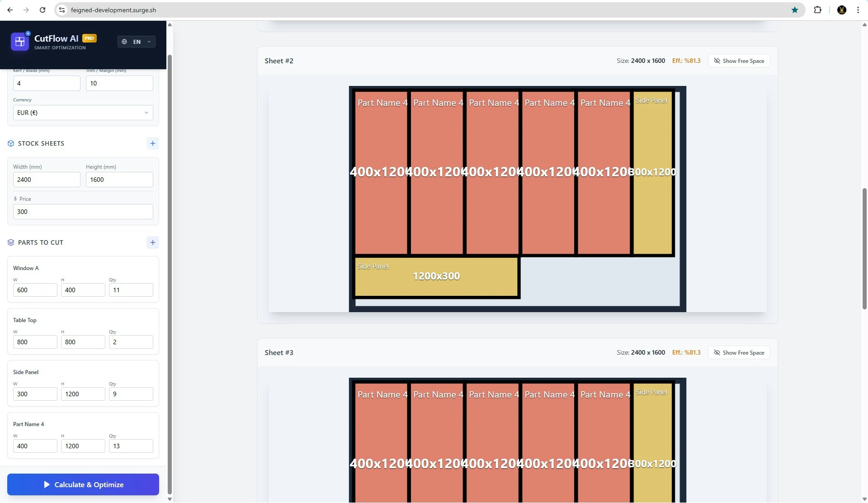Viewport: 868px width, 503px height.
Task: Open the Currency dropdown showing EUR
Action: pyautogui.click(x=83, y=112)
